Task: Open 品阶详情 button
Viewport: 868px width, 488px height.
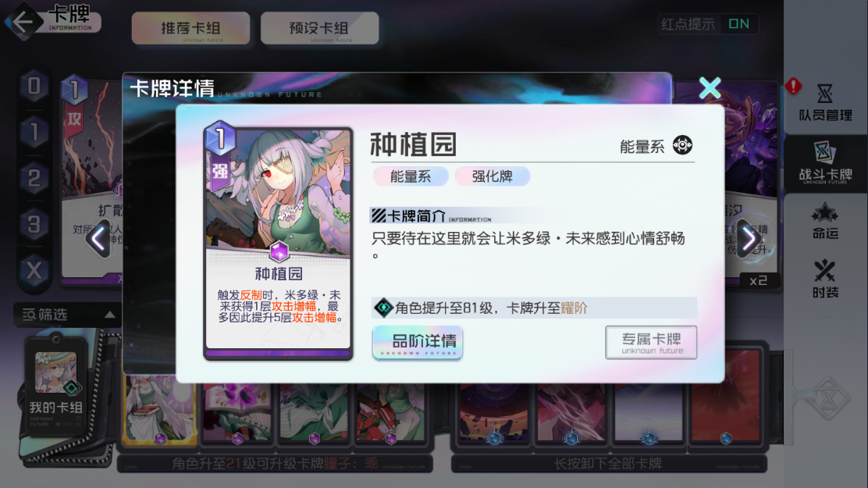Action: click(x=418, y=342)
